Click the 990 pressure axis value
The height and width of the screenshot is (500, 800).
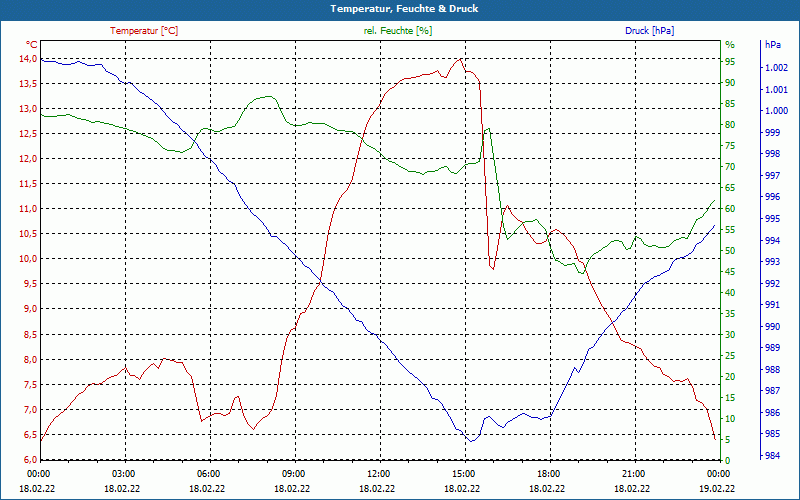pos(772,327)
